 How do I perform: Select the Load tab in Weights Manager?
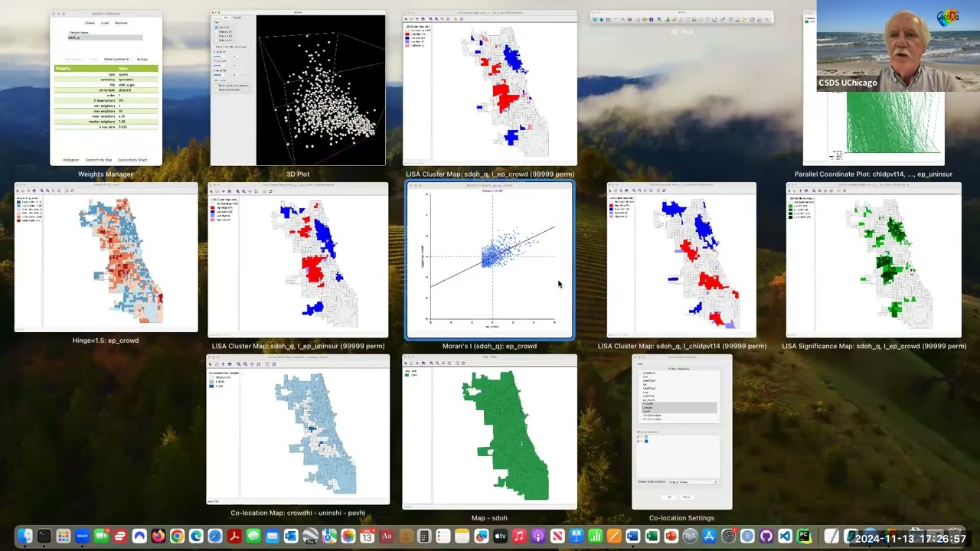105,23
